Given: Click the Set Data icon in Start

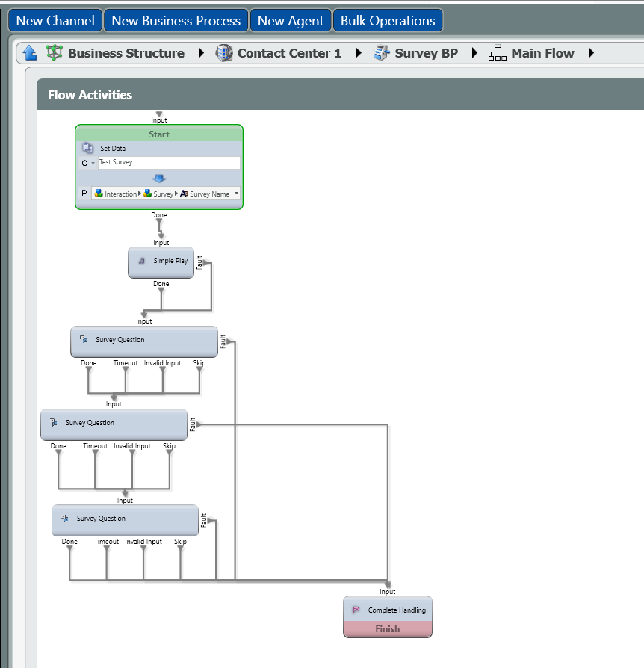Looking at the screenshot, I should (x=87, y=148).
